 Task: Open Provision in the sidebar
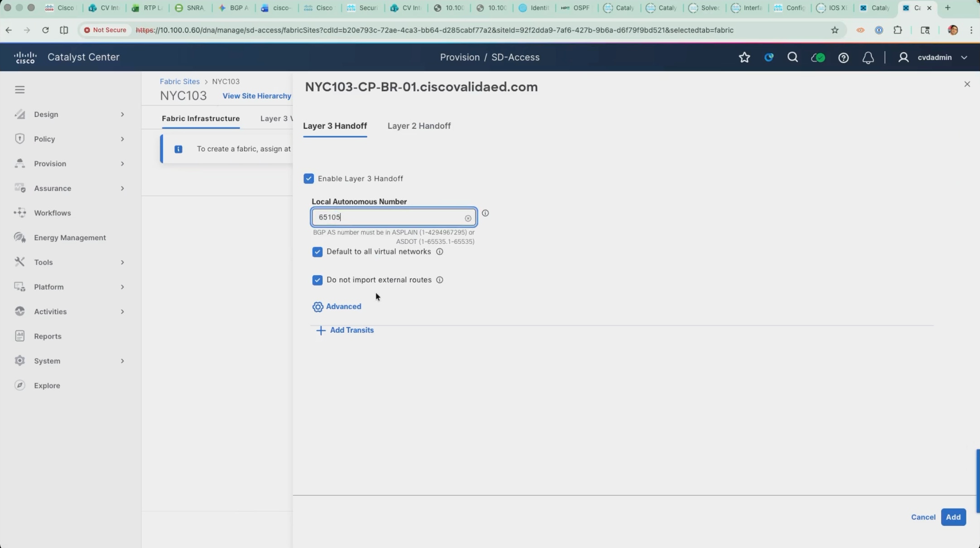pyautogui.click(x=50, y=164)
